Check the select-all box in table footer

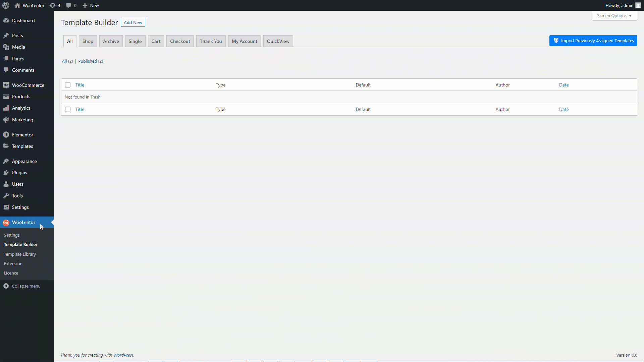click(68, 109)
